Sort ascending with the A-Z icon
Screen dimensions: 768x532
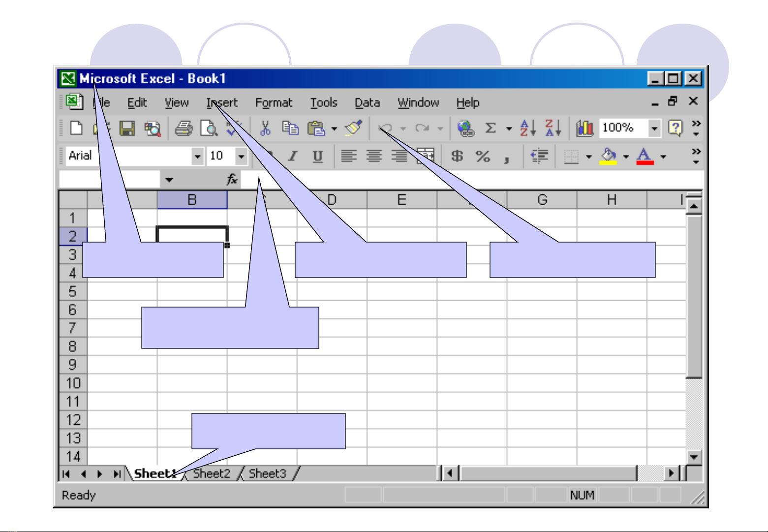pos(527,128)
